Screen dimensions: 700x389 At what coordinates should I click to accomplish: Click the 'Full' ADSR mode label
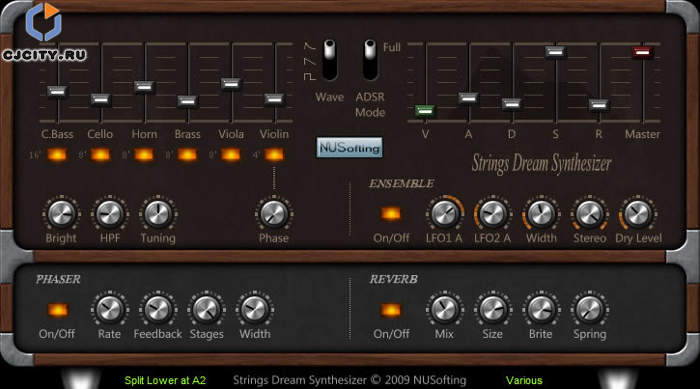tap(392, 47)
